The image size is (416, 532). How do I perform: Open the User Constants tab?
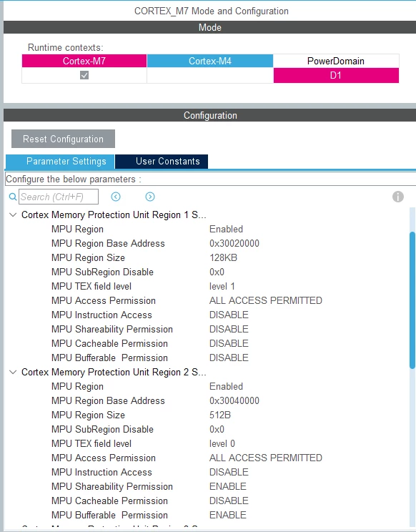pos(162,161)
